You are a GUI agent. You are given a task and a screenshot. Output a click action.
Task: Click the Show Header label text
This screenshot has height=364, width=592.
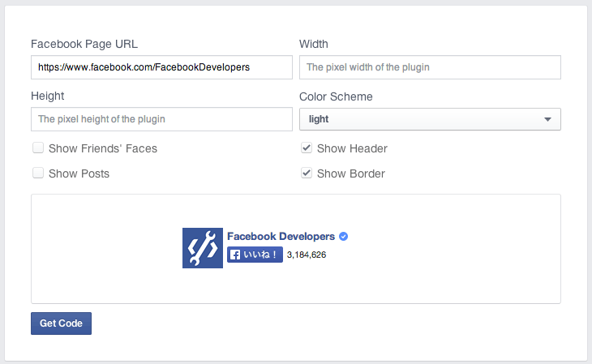[352, 148]
